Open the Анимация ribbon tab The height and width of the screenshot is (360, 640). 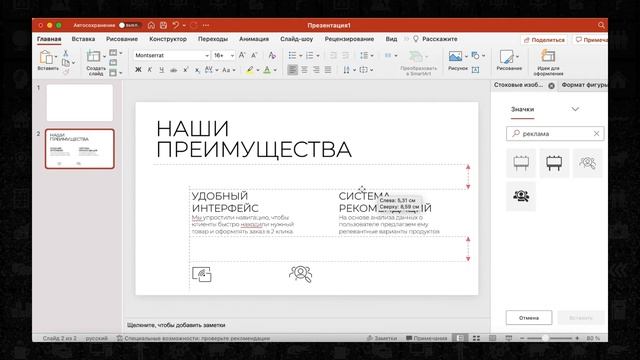click(254, 39)
